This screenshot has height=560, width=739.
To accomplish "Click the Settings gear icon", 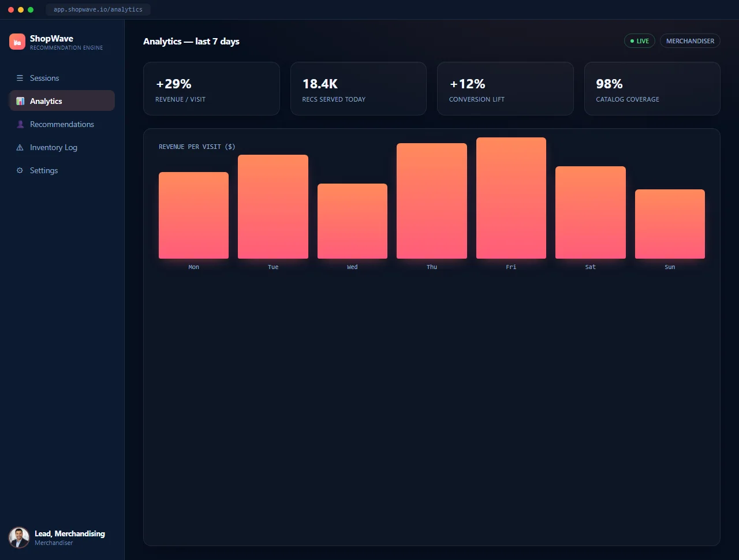I will pos(20,170).
